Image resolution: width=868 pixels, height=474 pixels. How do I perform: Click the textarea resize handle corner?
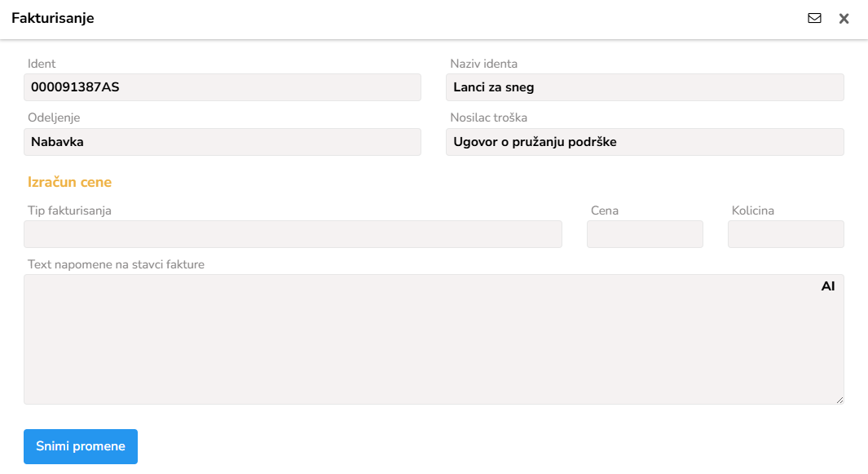839,400
